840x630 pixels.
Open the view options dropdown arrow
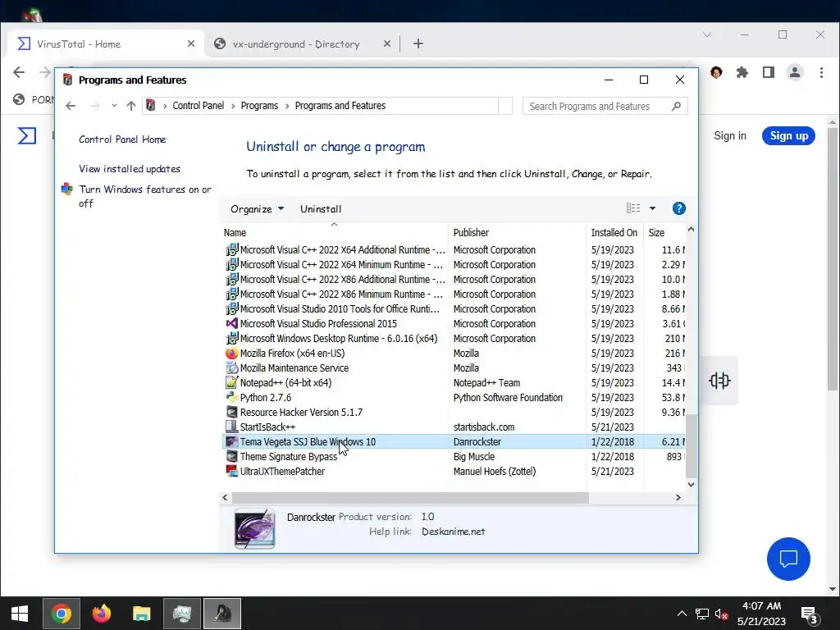pyautogui.click(x=652, y=208)
